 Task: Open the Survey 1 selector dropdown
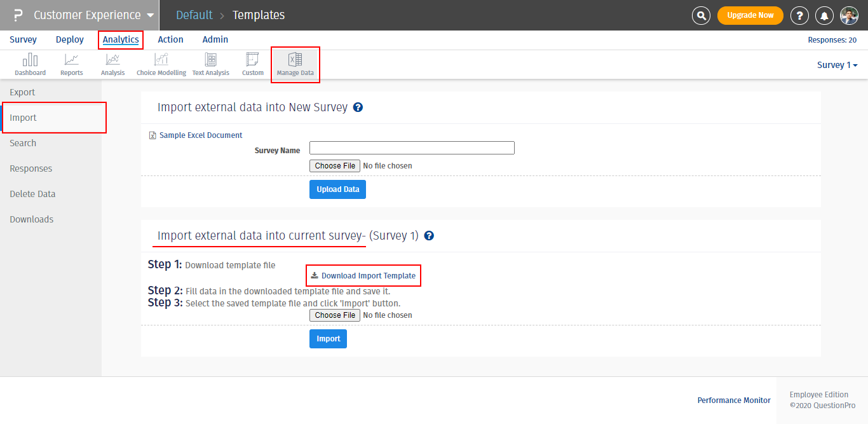837,65
